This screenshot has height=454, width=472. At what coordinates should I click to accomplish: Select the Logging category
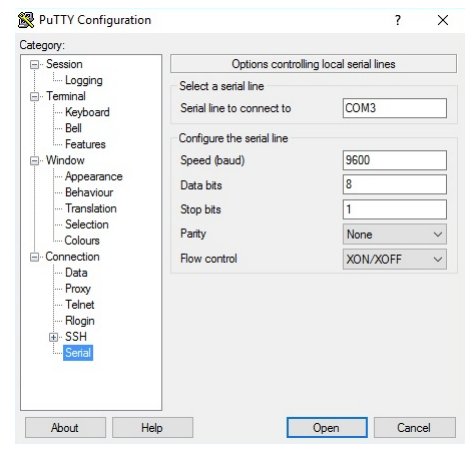84,80
